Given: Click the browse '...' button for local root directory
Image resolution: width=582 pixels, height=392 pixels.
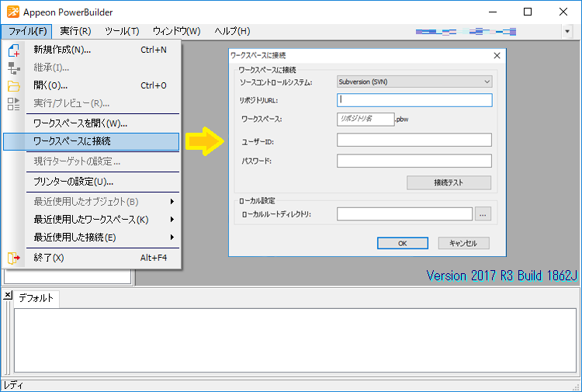Looking at the screenshot, I should tap(483, 214).
